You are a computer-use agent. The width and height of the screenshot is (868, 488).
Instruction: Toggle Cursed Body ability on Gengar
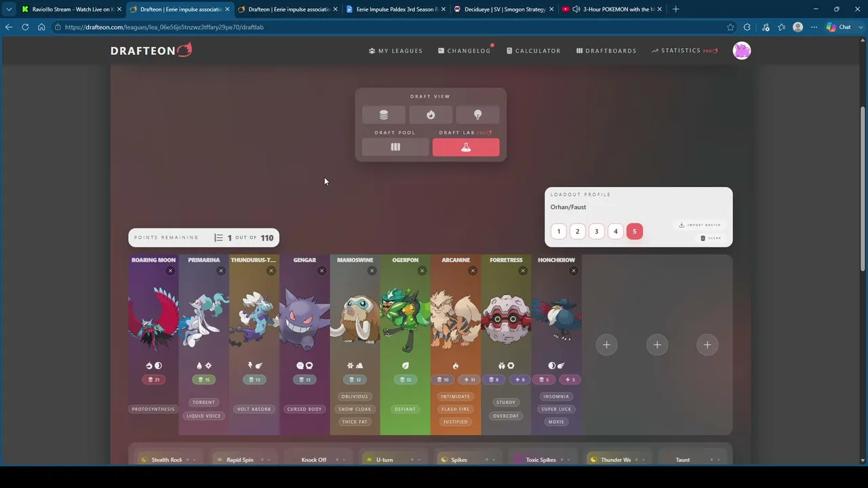point(304,409)
